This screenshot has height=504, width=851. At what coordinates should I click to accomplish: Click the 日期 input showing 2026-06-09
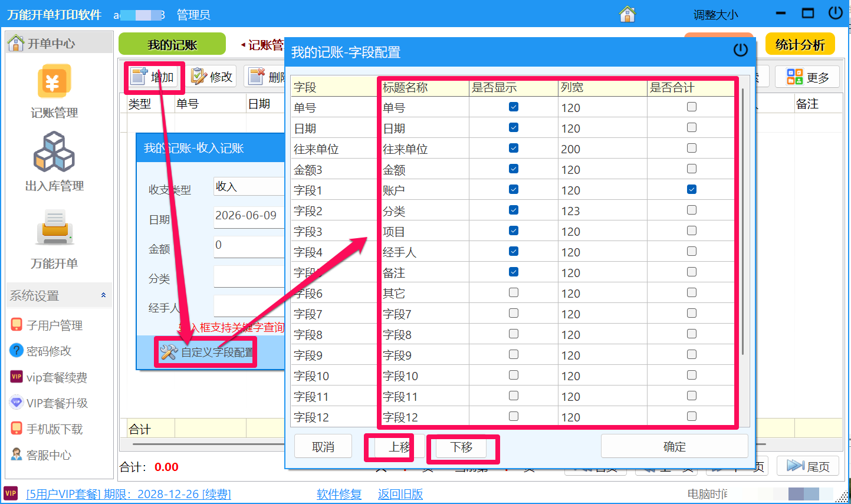(x=249, y=216)
